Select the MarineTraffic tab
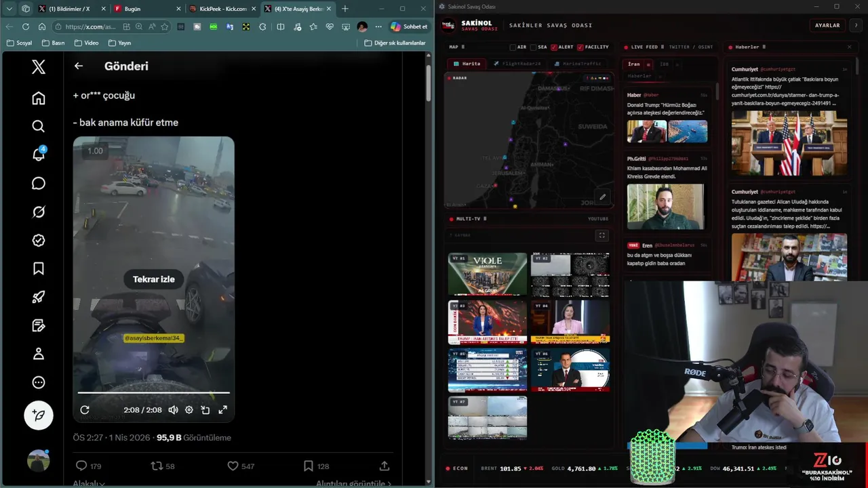Screen dimensions: 868x488 tap(578, 64)
